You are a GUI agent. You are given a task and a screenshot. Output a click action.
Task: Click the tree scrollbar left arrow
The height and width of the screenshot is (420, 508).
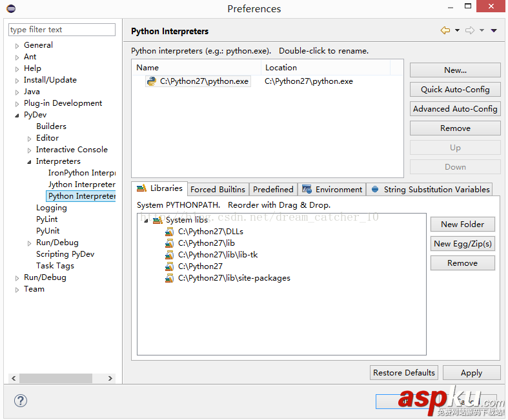tap(14, 378)
